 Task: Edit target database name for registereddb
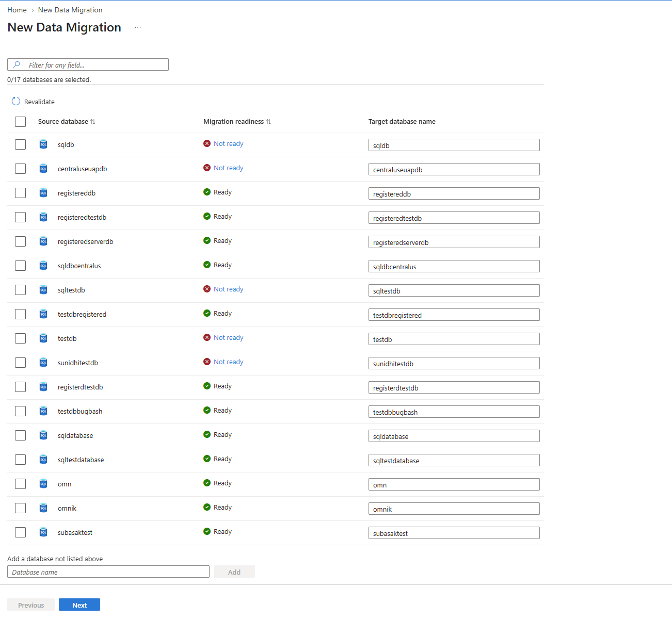pos(454,193)
